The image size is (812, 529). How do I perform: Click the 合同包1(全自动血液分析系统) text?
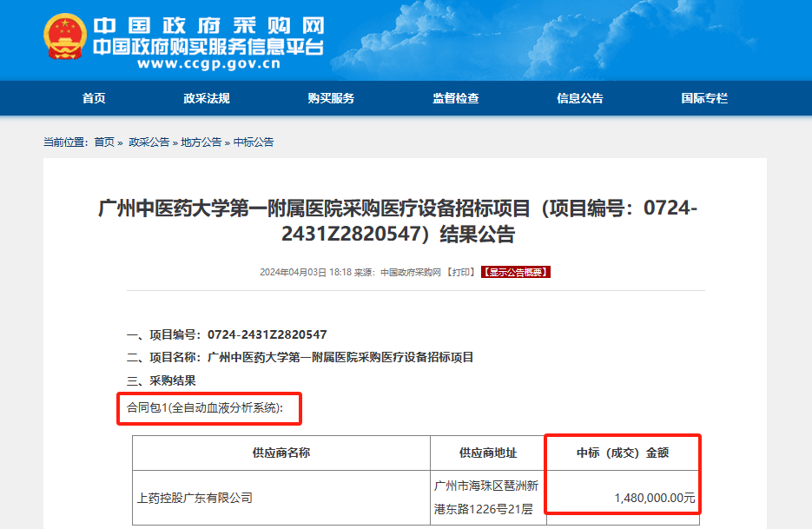point(208,407)
